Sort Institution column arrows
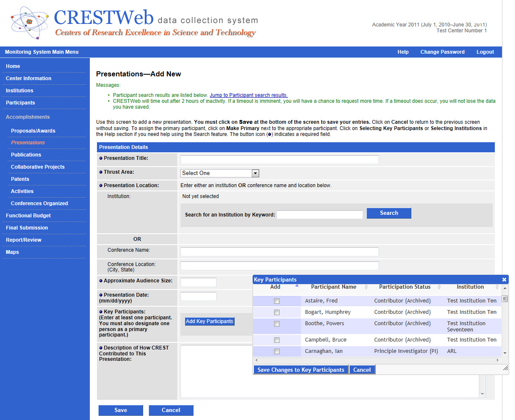Screen dimensions: 515x420 point(497,287)
